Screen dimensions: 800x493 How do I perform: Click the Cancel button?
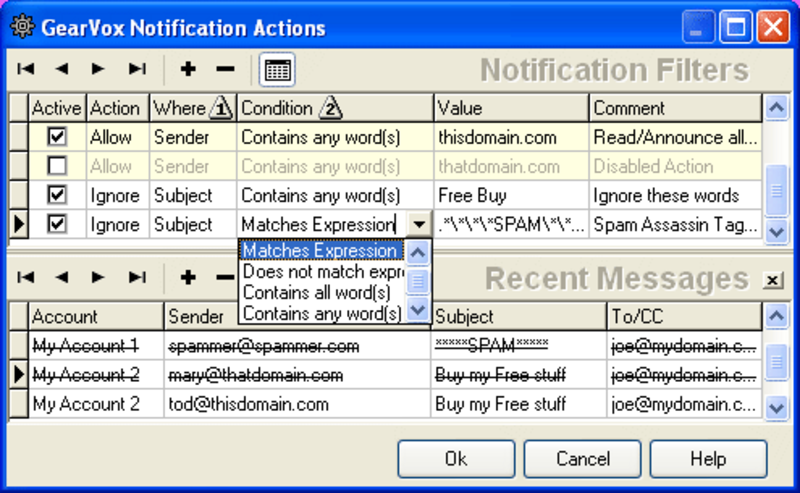583,459
